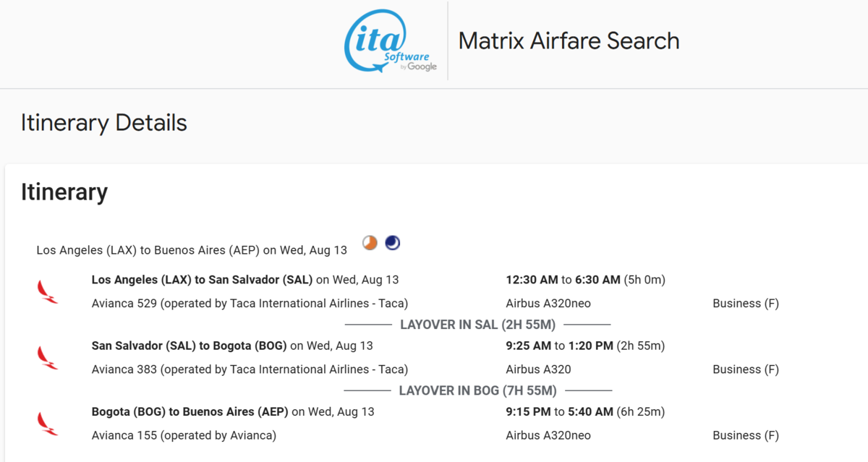The image size is (868, 462).
Task: Click the Avianca logo beside Avianca 529
Action: pos(48,291)
